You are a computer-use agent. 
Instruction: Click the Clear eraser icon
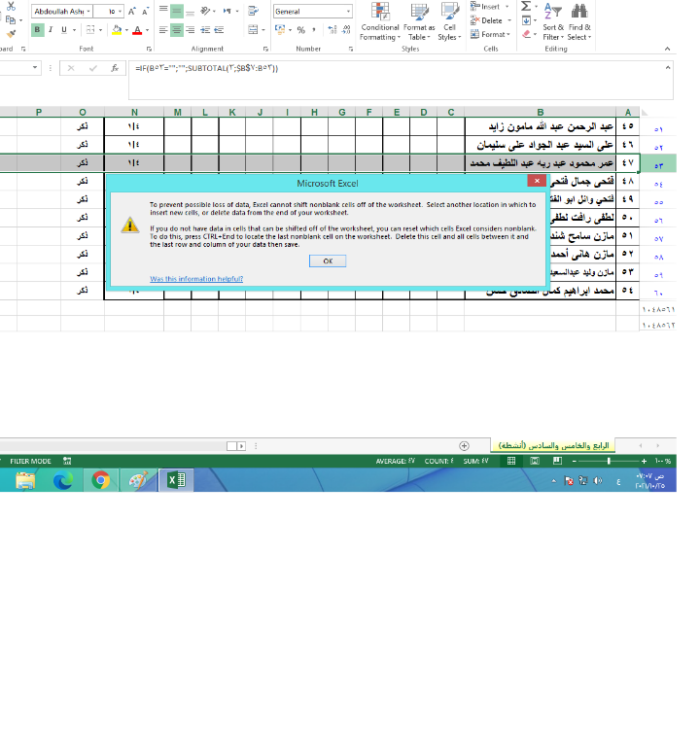point(526,34)
